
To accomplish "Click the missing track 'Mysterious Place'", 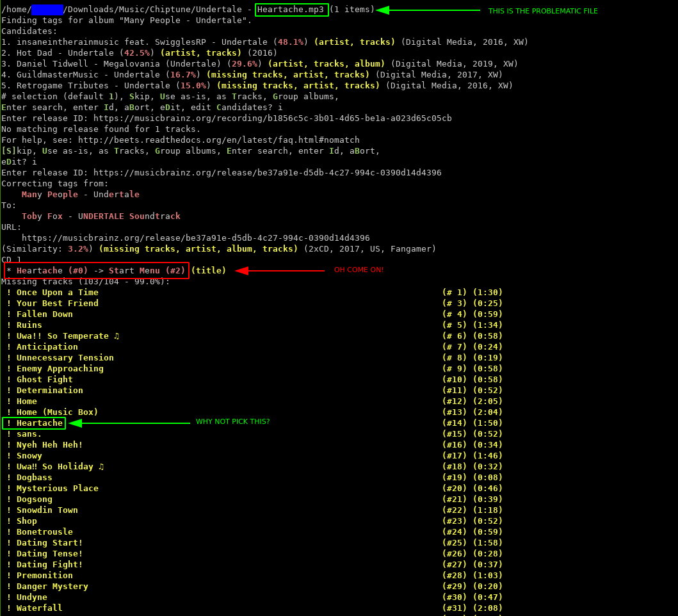I will tap(58, 489).
